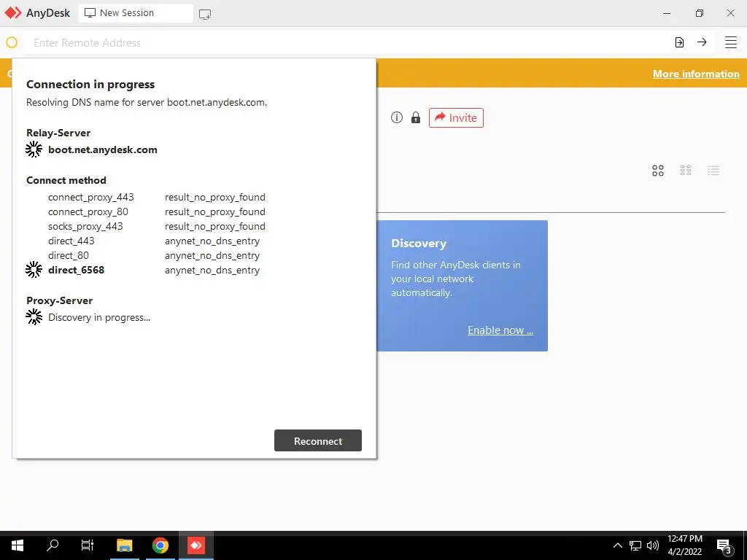Open the Windows Start menu

[18, 545]
